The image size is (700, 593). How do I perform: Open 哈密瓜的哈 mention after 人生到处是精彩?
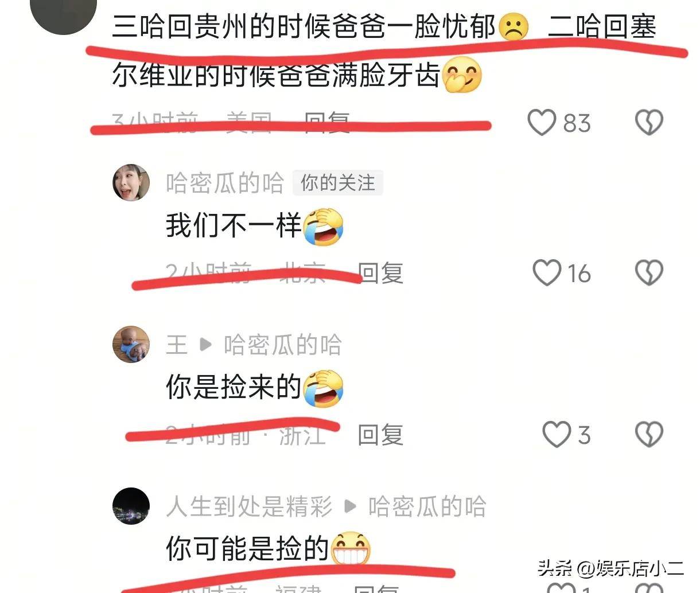[427, 506]
